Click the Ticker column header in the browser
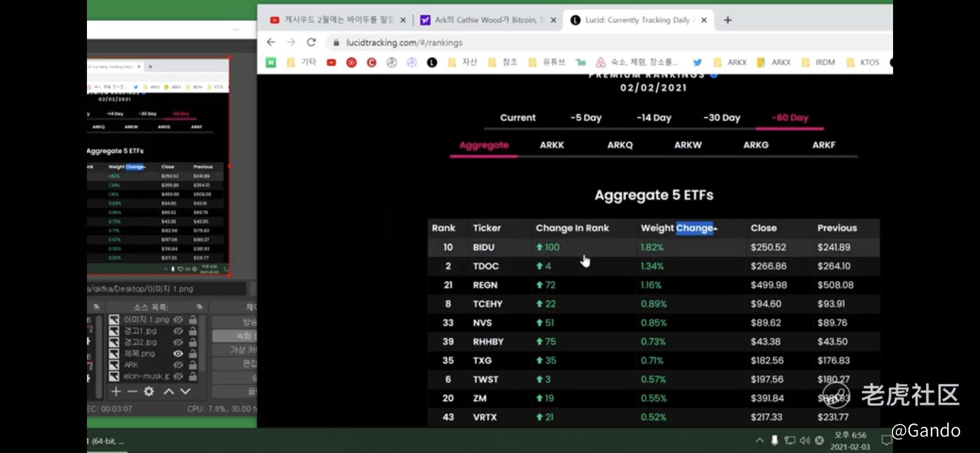Image resolution: width=980 pixels, height=453 pixels. coord(487,228)
